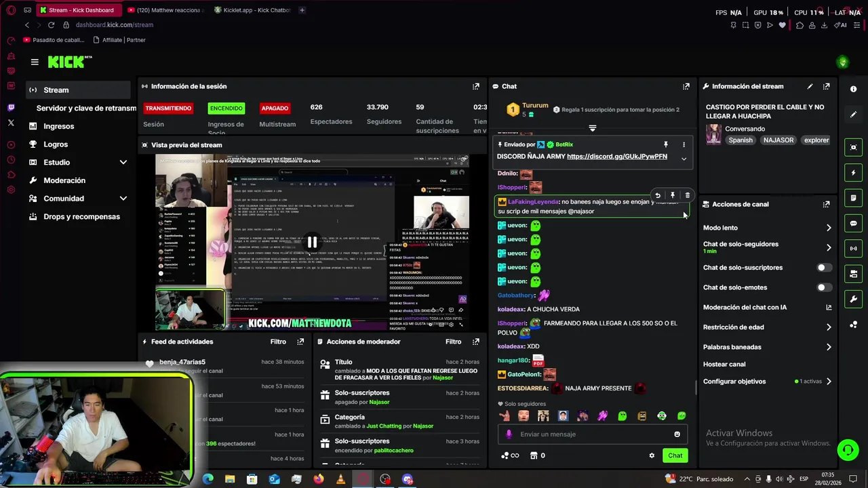Open Moderación in left navigation
Screen dimensions: 868x488
click(79, 180)
